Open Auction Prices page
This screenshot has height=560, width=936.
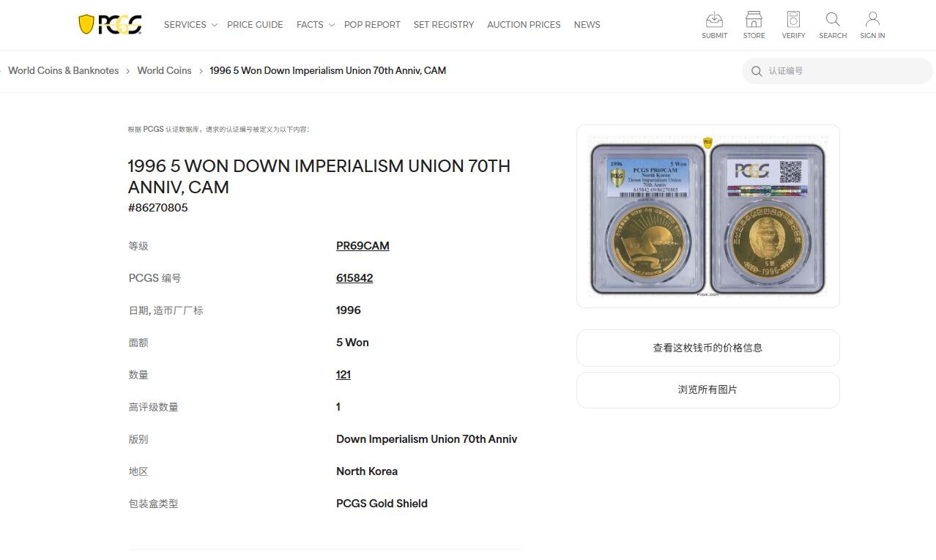524,24
